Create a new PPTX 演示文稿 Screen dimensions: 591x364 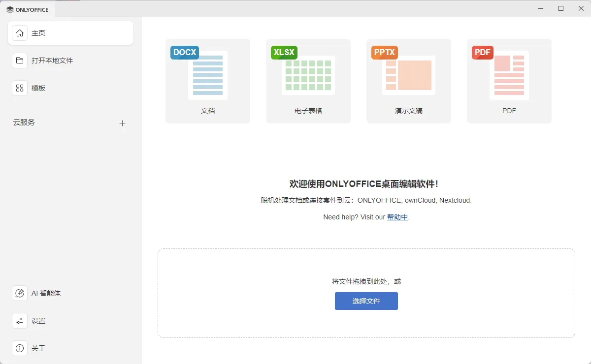[409, 81]
